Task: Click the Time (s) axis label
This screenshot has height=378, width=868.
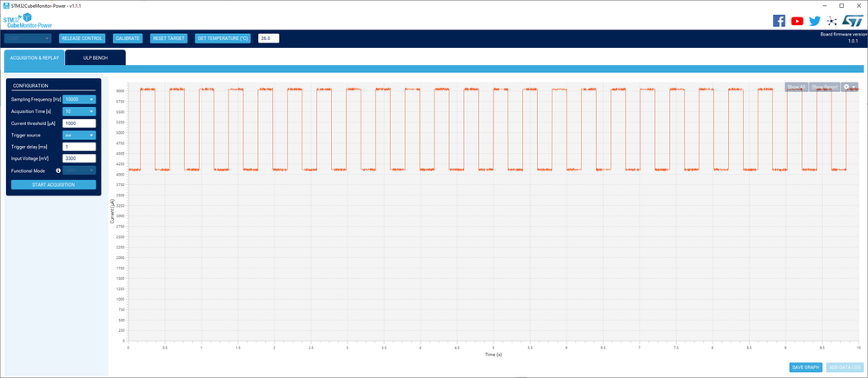Action: coord(494,355)
